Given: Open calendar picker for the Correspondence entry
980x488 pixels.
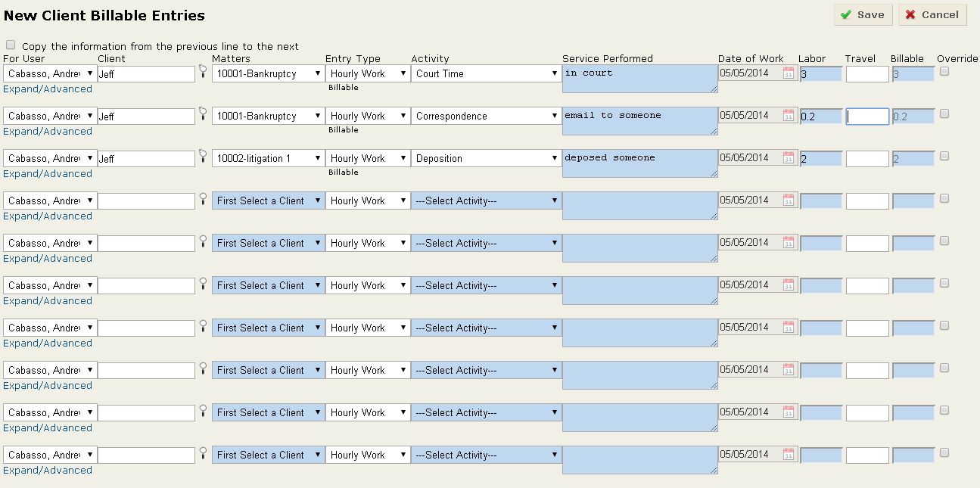Looking at the screenshot, I should 788,116.
